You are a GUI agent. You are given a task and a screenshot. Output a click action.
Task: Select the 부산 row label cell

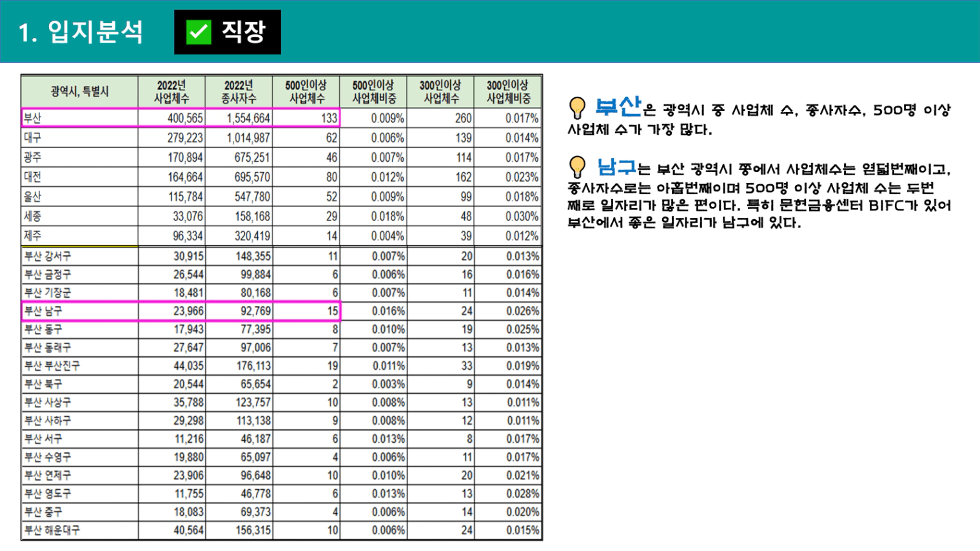pos(79,118)
